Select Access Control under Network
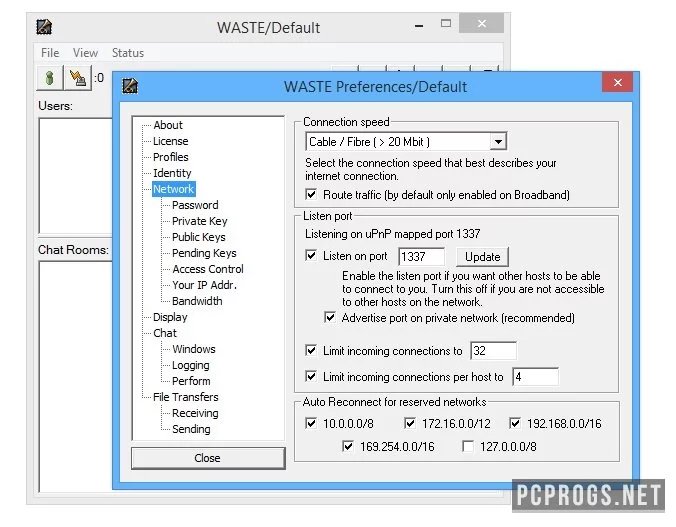This screenshot has width=676, height=527. (x=208, y=269)
